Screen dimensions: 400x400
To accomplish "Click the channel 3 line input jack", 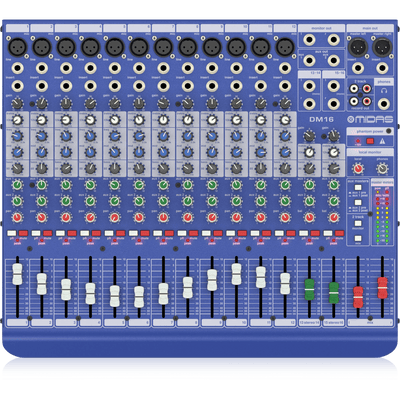I will [66, 69].
